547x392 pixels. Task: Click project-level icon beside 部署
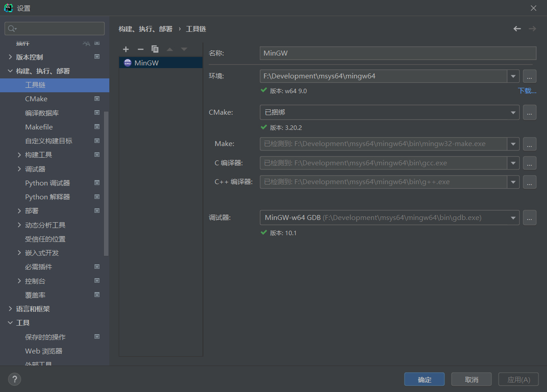point(97,211)
